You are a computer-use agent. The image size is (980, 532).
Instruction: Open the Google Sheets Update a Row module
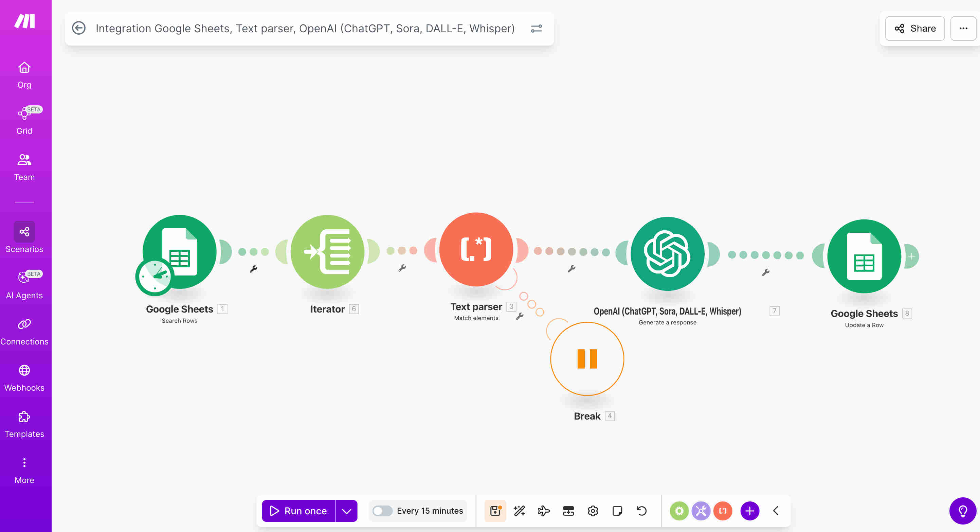tap(864, 256)
